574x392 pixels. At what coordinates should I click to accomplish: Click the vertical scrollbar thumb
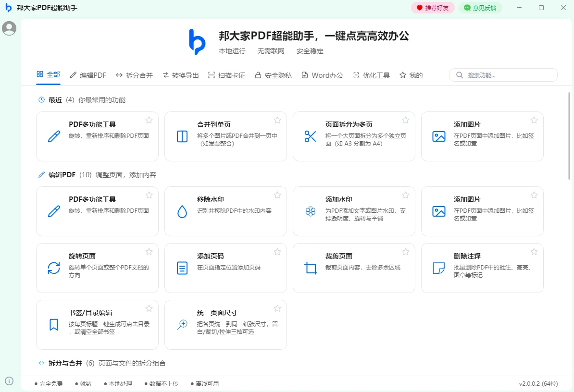pos(569,135)
